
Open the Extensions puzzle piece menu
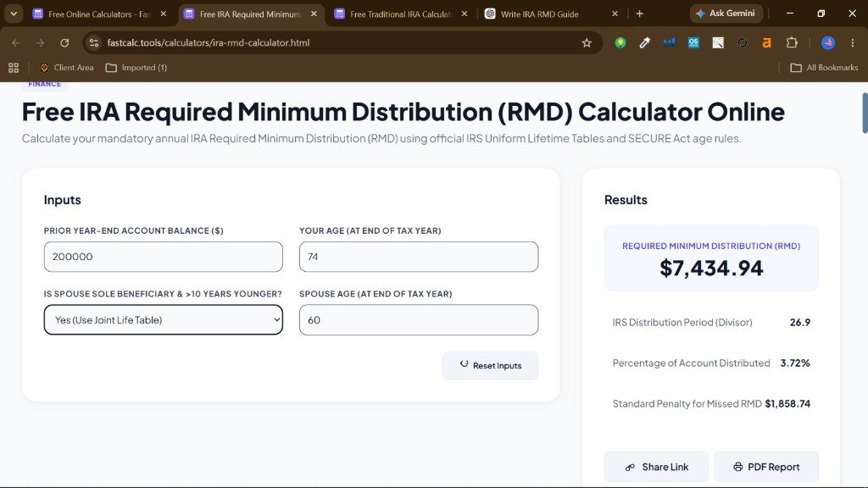793,42
